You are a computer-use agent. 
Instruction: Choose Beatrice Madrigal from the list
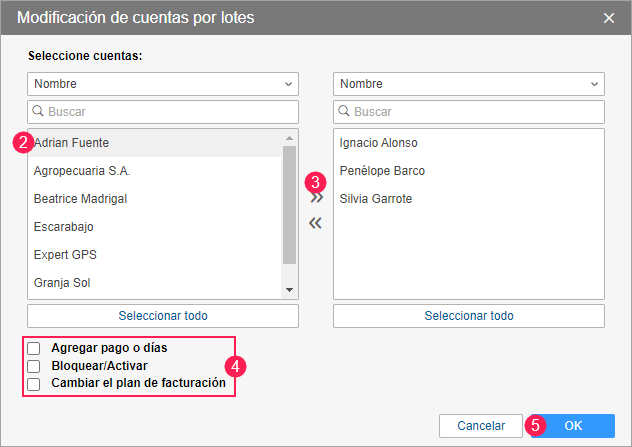coord(80,199)
